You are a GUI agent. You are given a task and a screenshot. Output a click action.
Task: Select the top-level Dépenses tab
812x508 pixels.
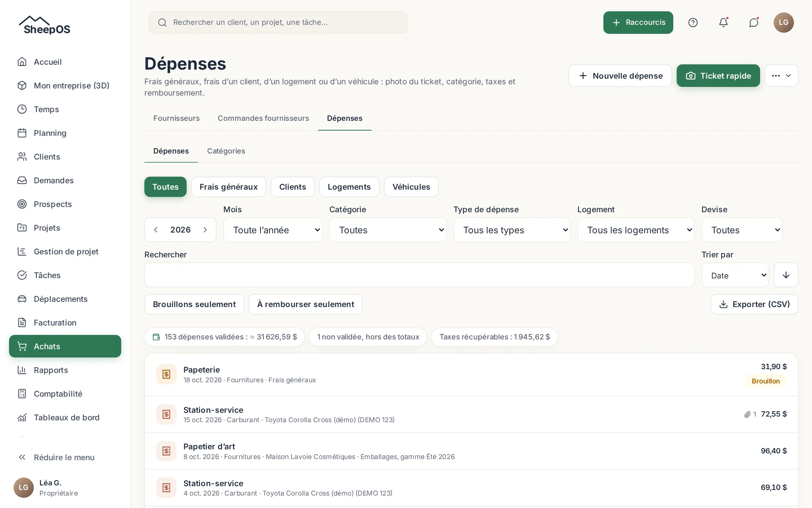pyautogui.click(x=345, y=118)
